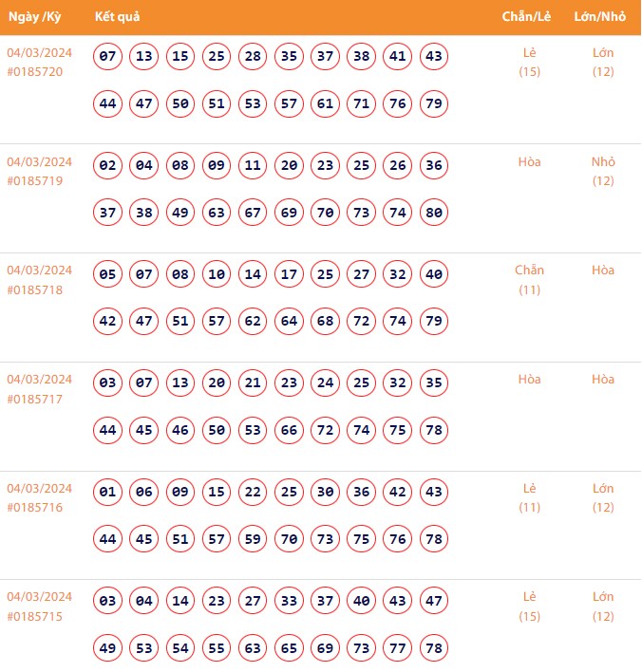Open draw #0185715 link

(x=35, y=616)
